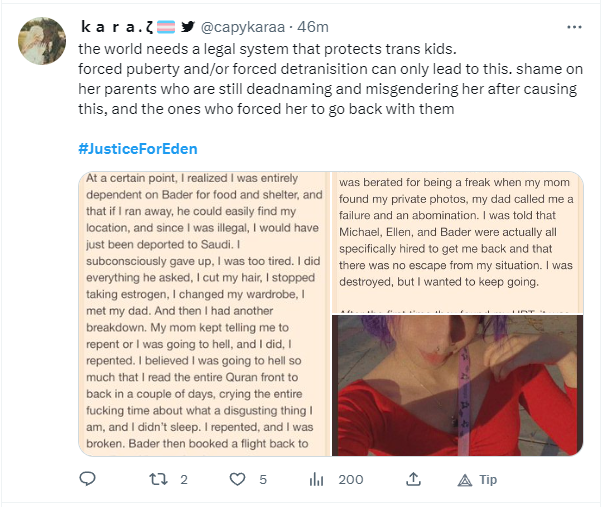Click the @capykaraa handle

(243, 27)
